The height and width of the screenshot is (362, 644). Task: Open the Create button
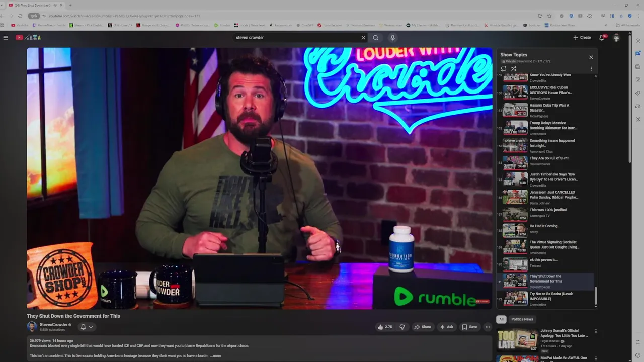582,37
